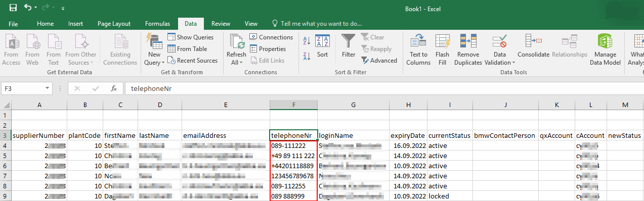The width and height of the screenshot is (644, 201).
Task: Switch to the Page Layout tab
Action: point(114,24)
